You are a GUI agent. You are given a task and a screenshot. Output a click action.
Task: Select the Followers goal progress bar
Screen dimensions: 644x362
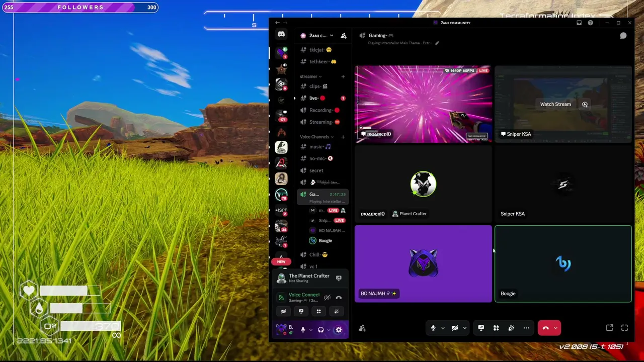point(80,8)
